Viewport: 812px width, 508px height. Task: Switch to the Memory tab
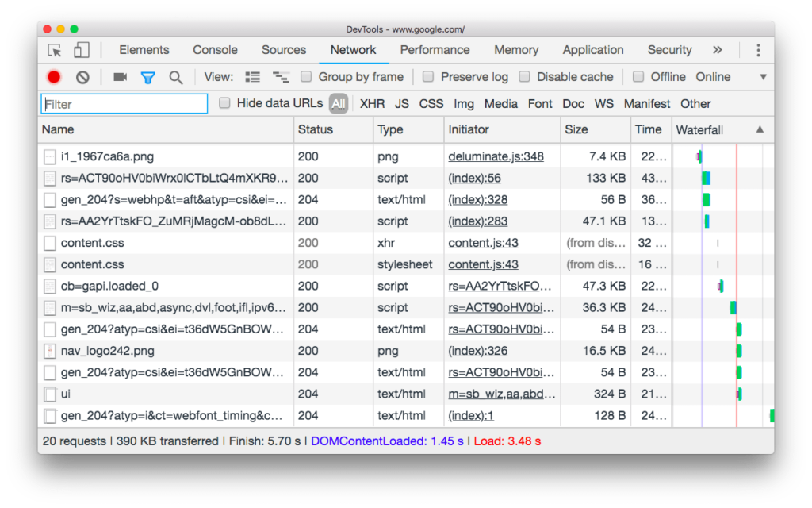click(x=516, y=50)
